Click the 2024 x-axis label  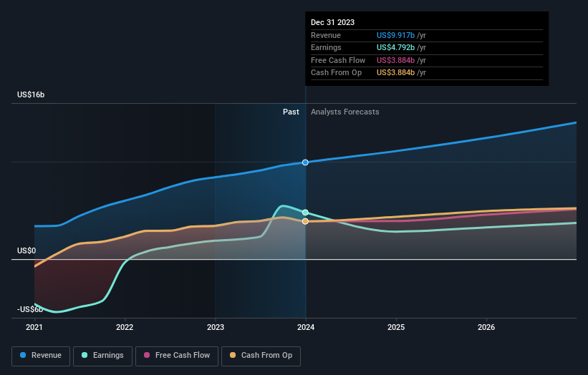pyautogui.click(x=306, y=327)
